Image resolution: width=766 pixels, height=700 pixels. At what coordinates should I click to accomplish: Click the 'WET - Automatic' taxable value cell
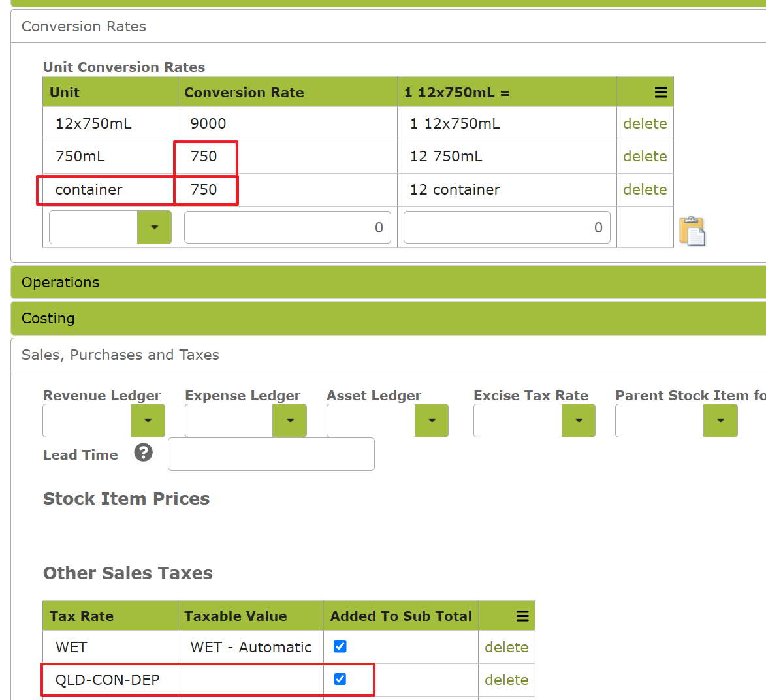(251, 647)
